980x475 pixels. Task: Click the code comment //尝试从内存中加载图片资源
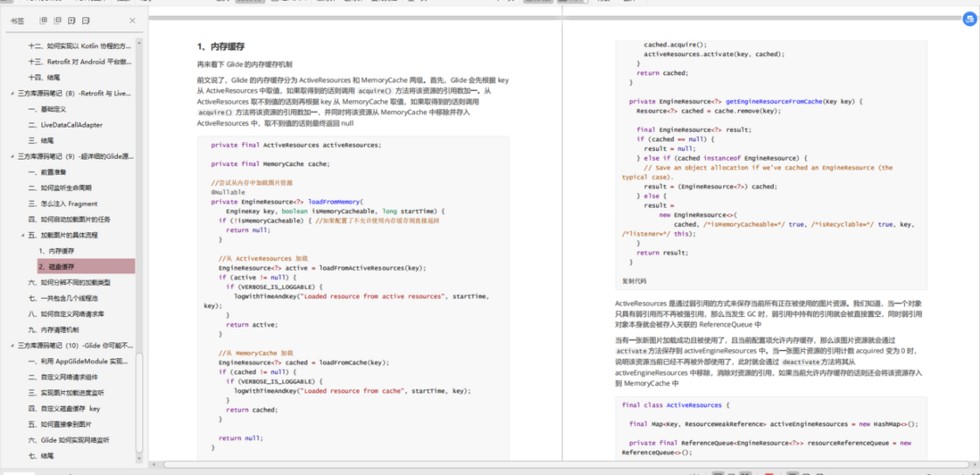pos(252,182)
